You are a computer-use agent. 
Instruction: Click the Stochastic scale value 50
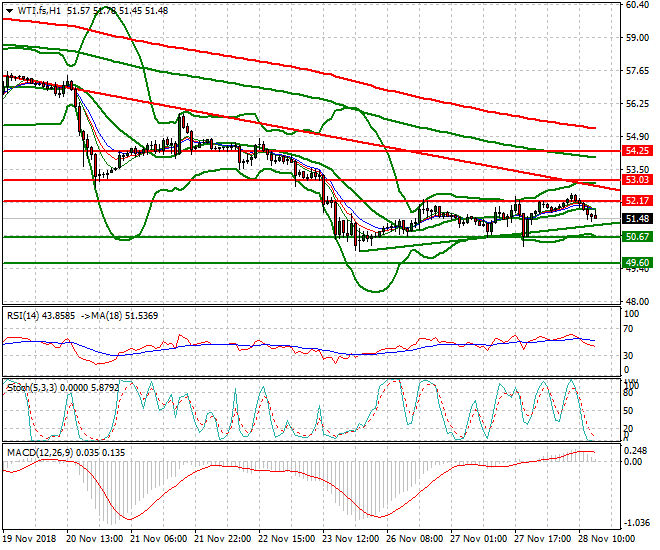[628, 411]
